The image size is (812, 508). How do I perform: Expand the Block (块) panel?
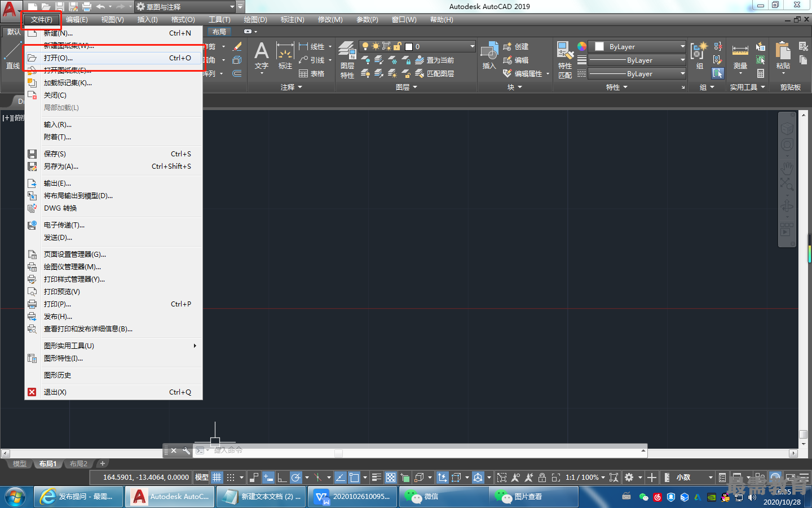pyautogui.click(x=514, y=87)
